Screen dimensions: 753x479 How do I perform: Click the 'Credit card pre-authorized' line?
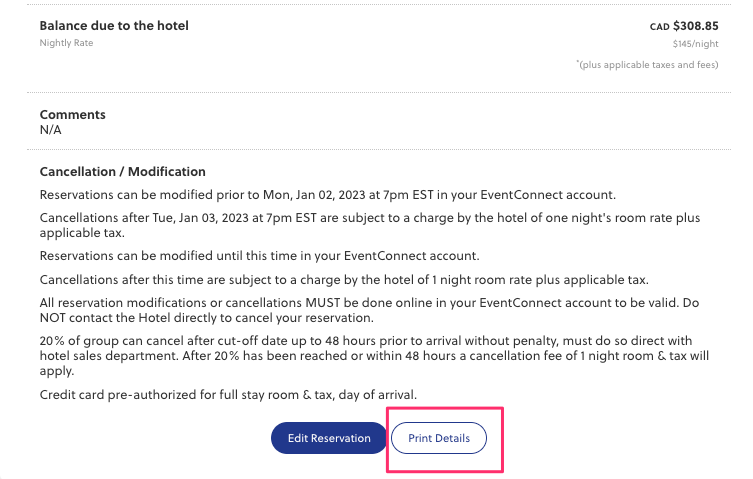coord(228,394)
